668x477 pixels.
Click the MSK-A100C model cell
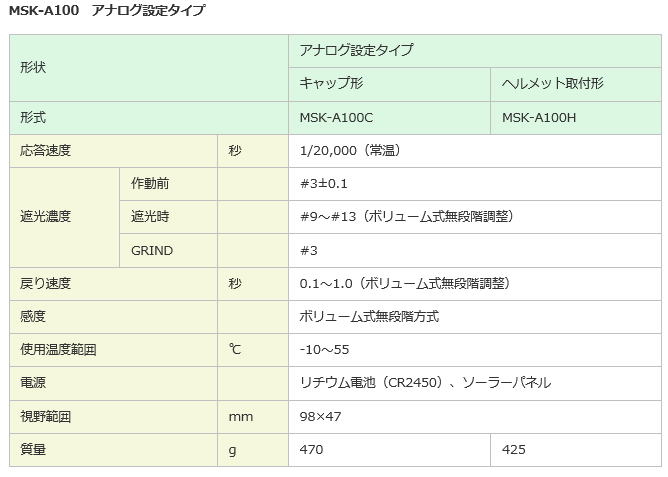click(389, 118)
